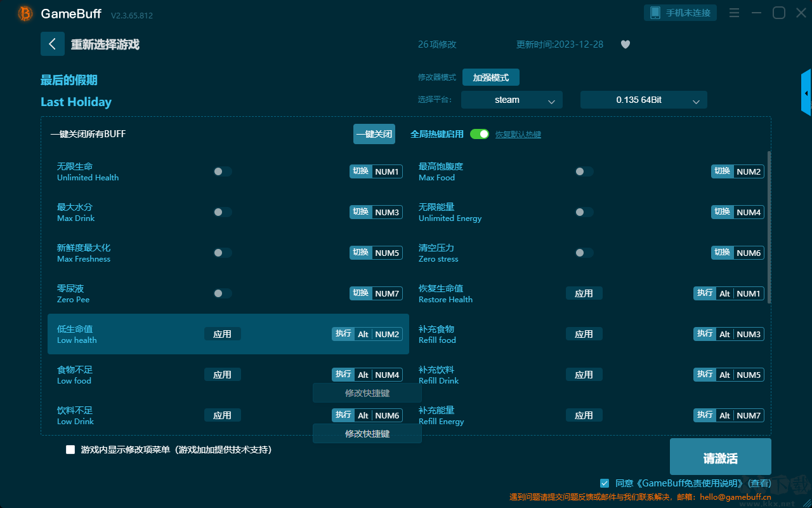Click the 26项修改 count text
The image size is (812, 508).
[437, 44]
